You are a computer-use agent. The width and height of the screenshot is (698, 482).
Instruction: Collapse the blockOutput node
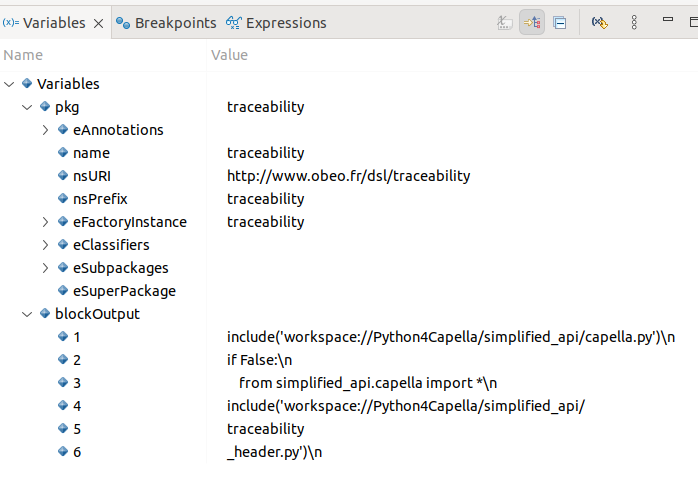(x=27, y=314)
